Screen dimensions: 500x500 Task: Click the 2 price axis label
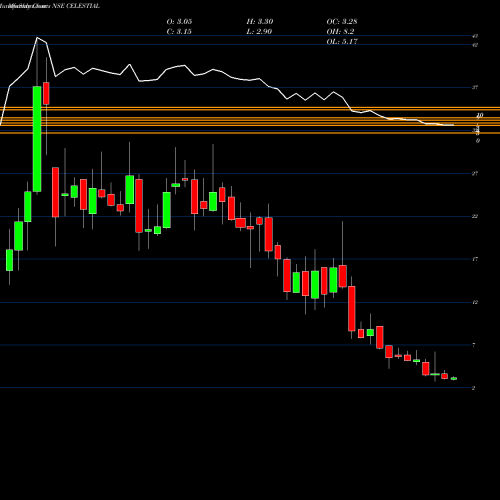[x=474, y=388]
